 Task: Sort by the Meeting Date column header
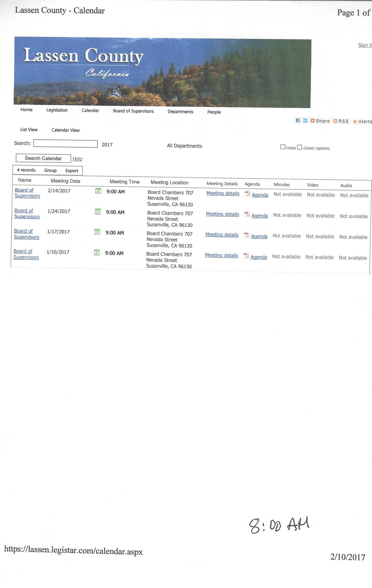click(x=65, y=181)
